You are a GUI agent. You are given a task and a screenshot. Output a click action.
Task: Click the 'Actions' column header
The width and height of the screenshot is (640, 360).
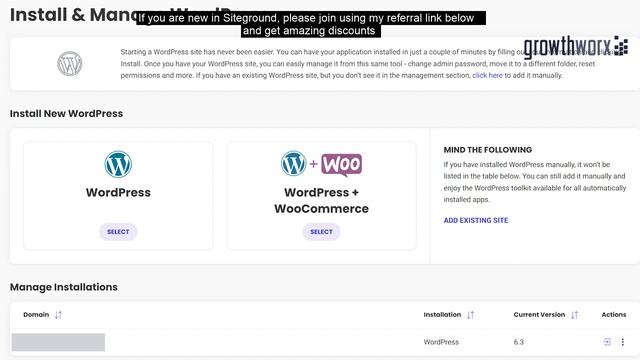coord(614,315)
